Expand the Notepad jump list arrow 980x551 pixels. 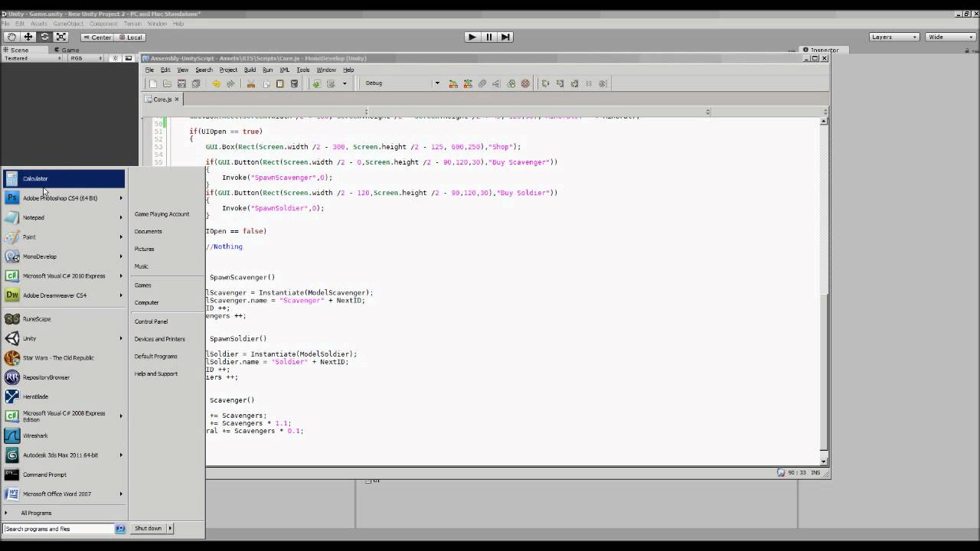pyautogui.click(x=121, y=217)
